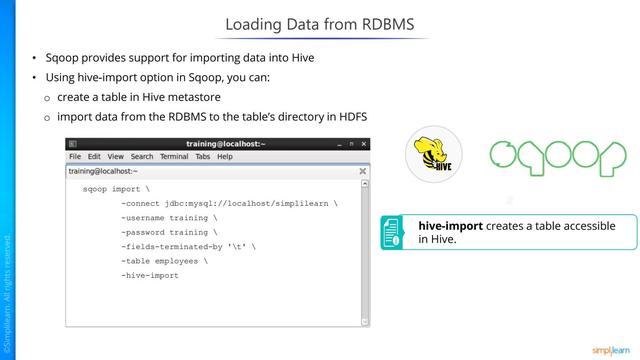Click the terminal vertical scrollbar track
The image size is (640, 360).
pyautogui.click(x=365, y=253)
